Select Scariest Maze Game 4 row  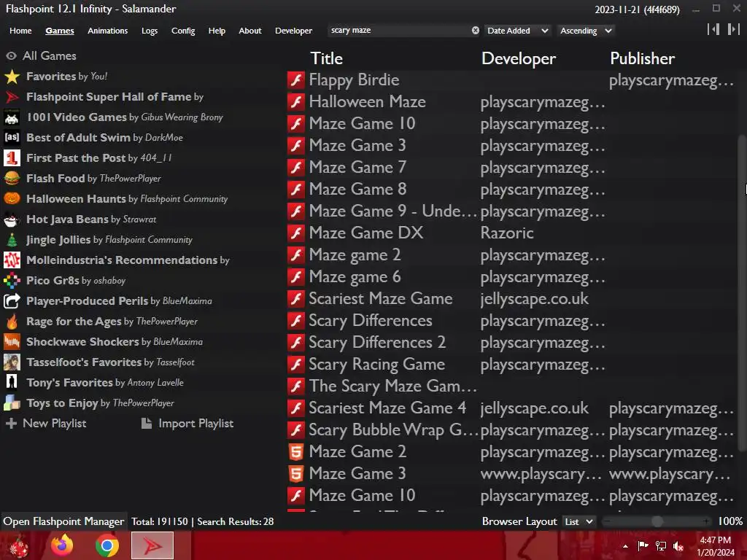pos(510,408)
